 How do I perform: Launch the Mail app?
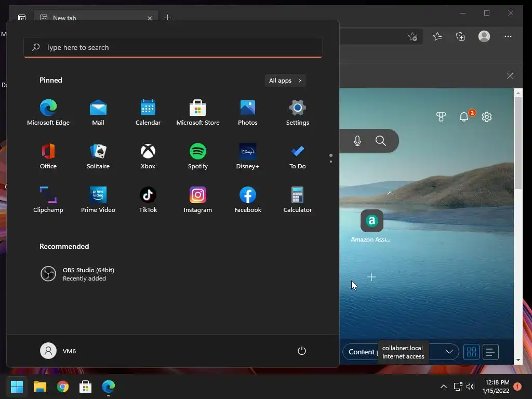point(98,113)
